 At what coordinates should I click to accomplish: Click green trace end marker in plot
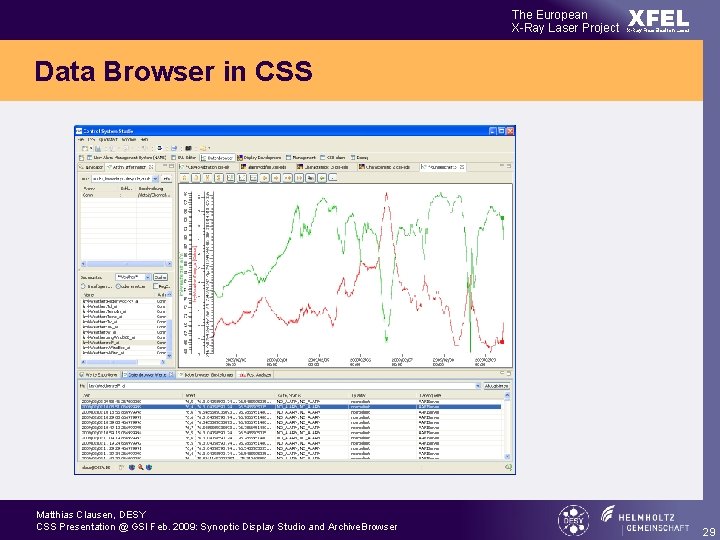[502, 218]
